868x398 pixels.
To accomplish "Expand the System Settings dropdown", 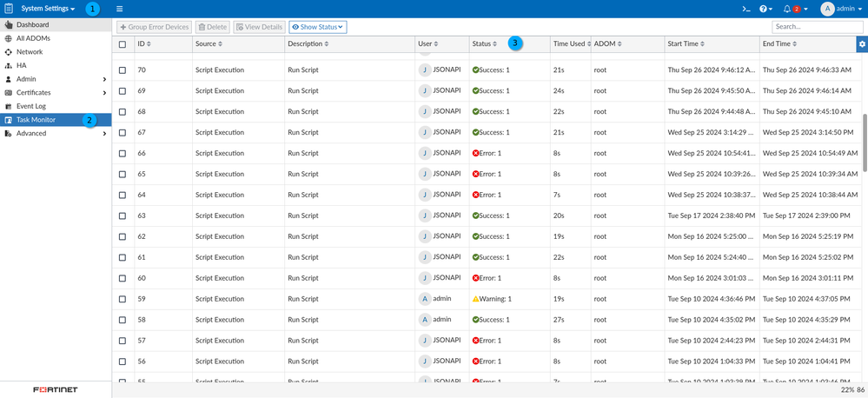I will [x=48, y=9].
